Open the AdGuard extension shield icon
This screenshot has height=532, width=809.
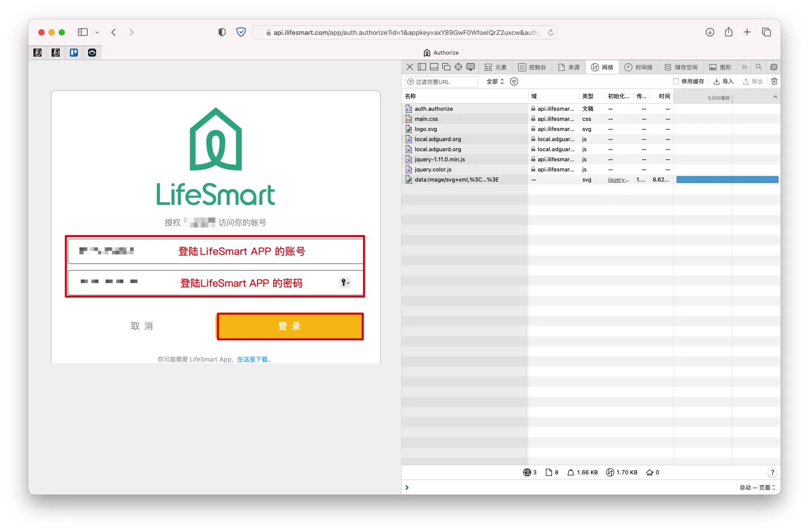(241, 32)
